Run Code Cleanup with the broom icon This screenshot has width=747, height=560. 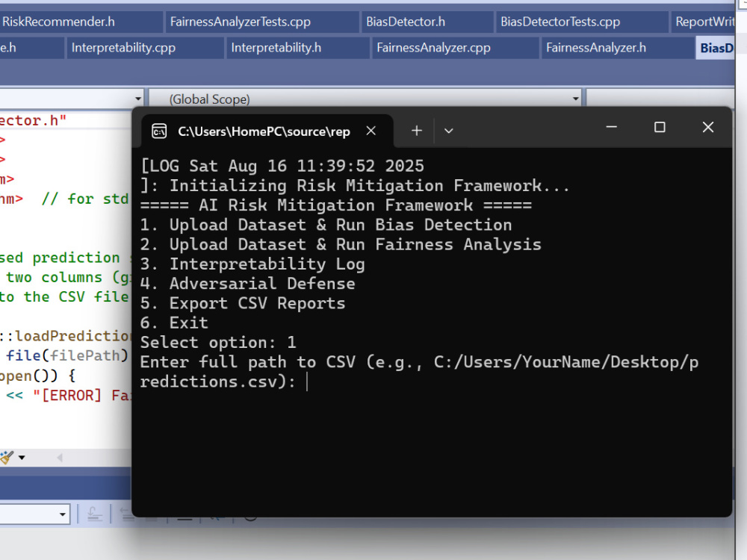(7, 458)
